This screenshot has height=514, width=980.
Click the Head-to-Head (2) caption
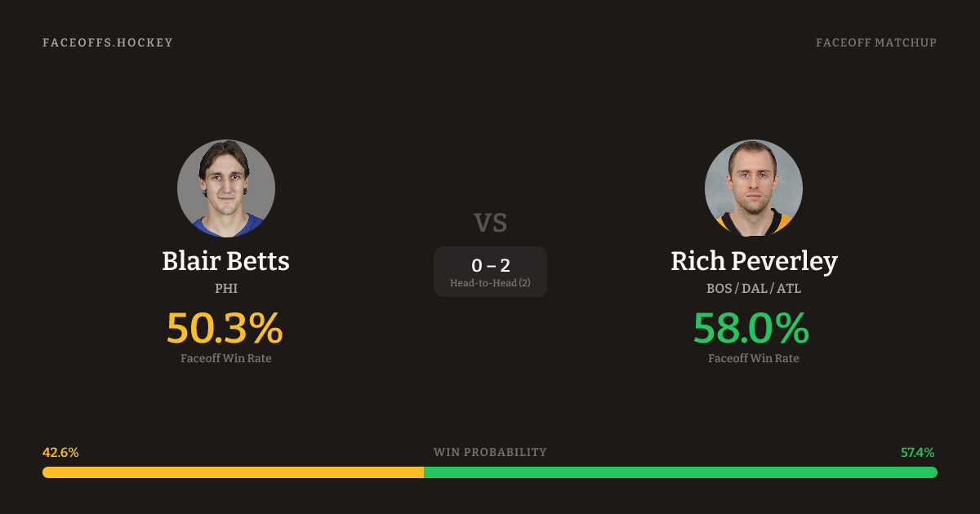490,283
